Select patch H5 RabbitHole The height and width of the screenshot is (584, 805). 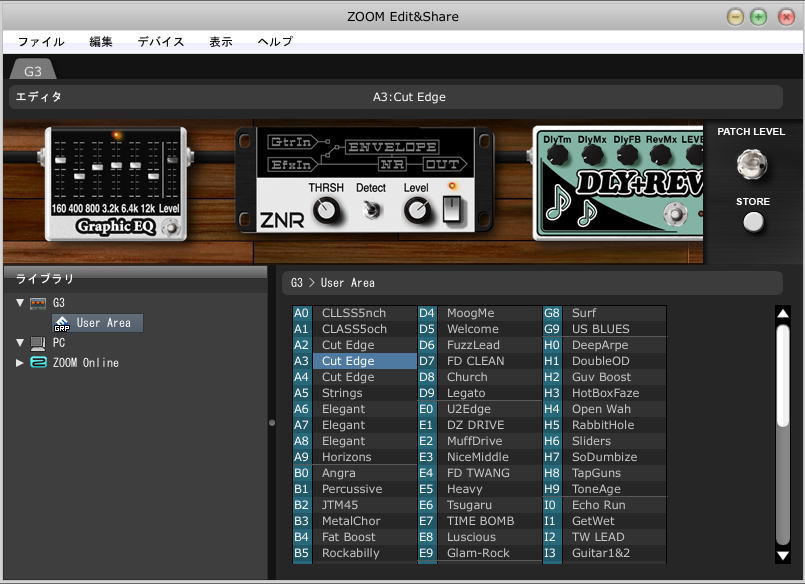click(x=605, y=425)
